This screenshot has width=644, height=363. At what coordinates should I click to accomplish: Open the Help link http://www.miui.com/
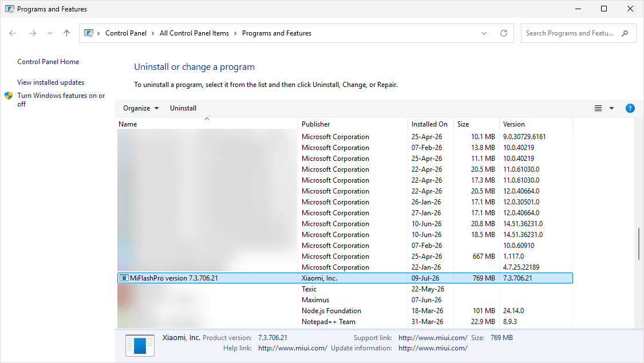[x=293, y=348]
